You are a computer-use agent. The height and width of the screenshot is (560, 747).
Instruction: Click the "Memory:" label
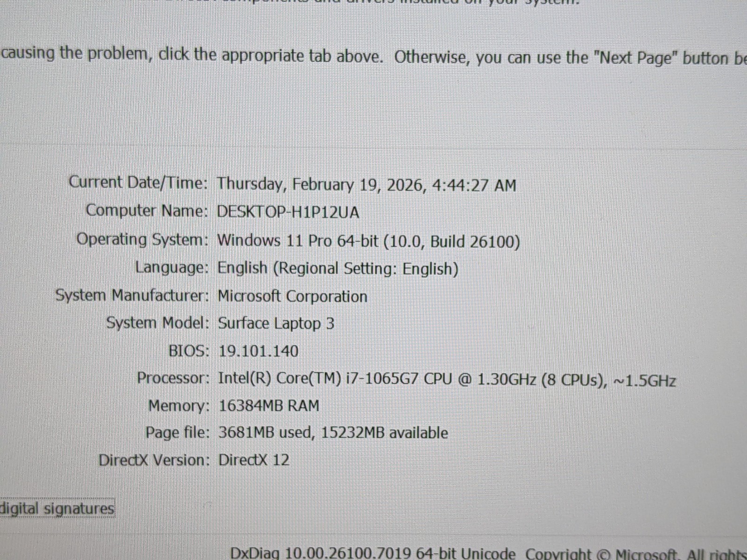pyautogui.click(x=179, y=406)
